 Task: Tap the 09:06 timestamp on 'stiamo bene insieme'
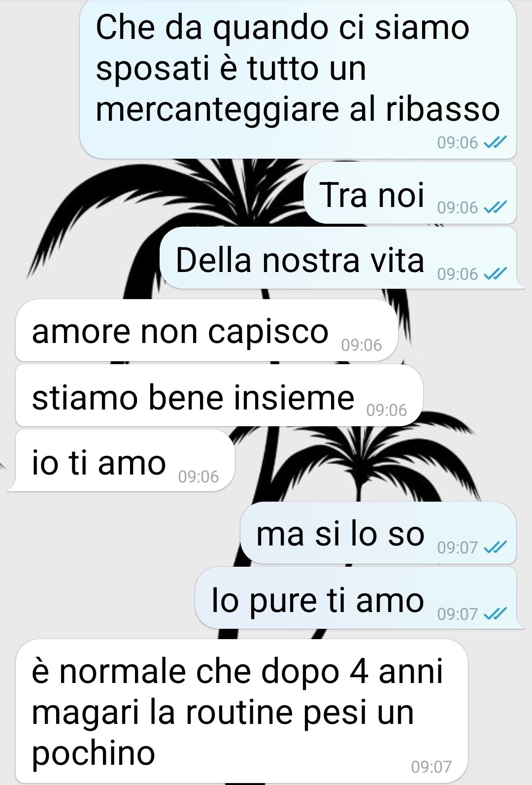coord(387,410)
